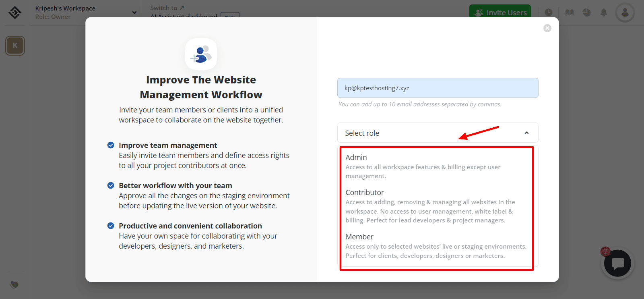Viewport: 644px width, 299px height.
Task: Click the email limit hint text
Action: (420, 104)
